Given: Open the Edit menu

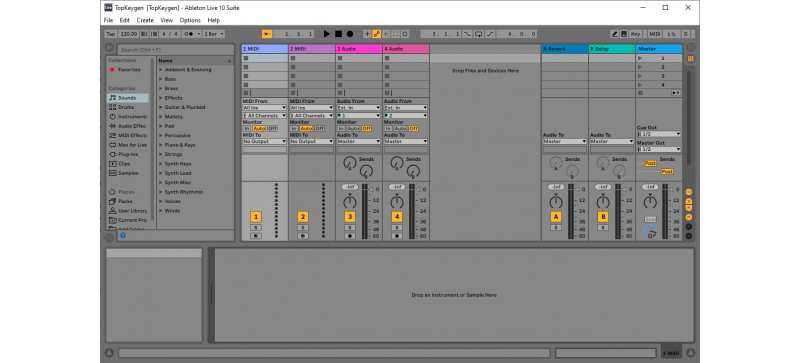Looking at the screenshot, I should click(x=124, y=20).
